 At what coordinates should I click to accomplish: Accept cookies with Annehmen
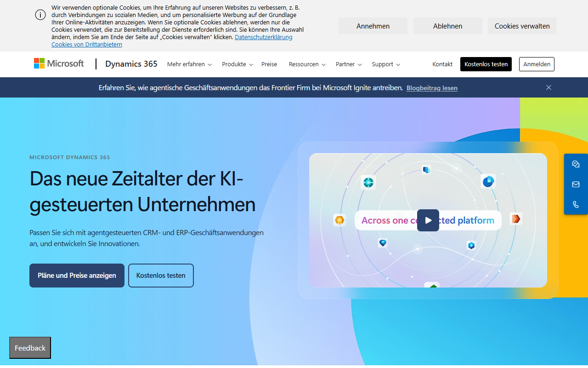click(x=373, y=26)
